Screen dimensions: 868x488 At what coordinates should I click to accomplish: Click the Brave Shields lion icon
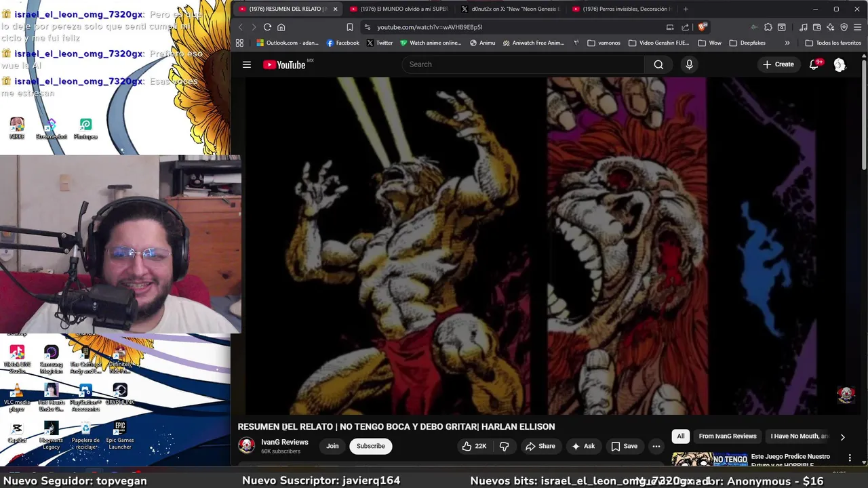point(702,27)
